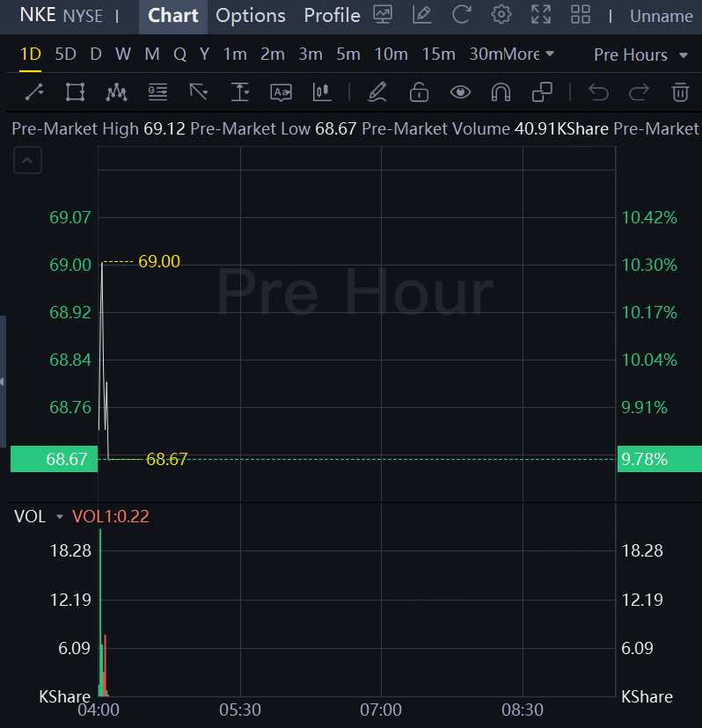Open the chart monitor icon in header

coord(383,15)
